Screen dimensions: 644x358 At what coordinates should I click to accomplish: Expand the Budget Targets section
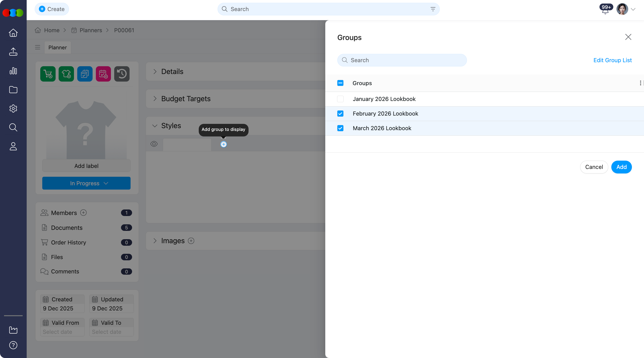point(155,98)
